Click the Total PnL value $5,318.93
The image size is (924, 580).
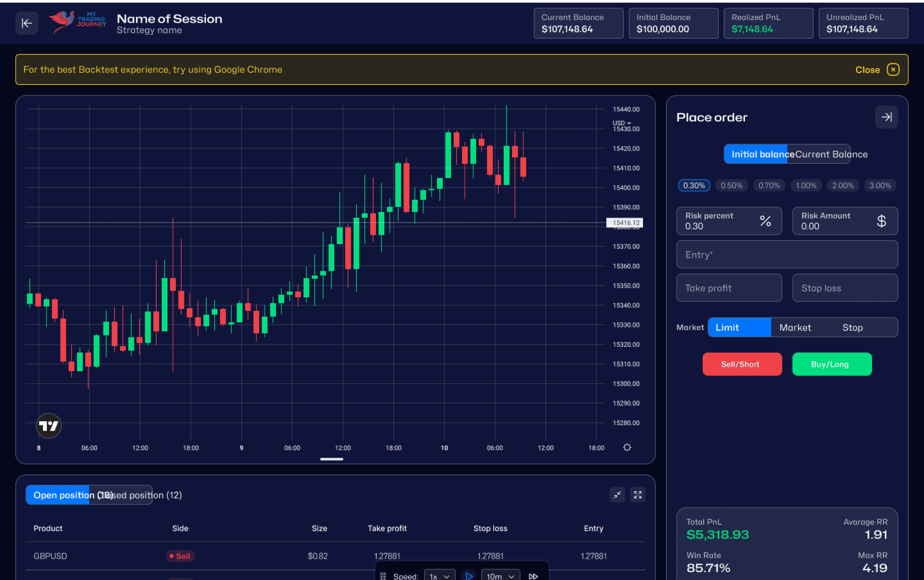pos(717,534)
